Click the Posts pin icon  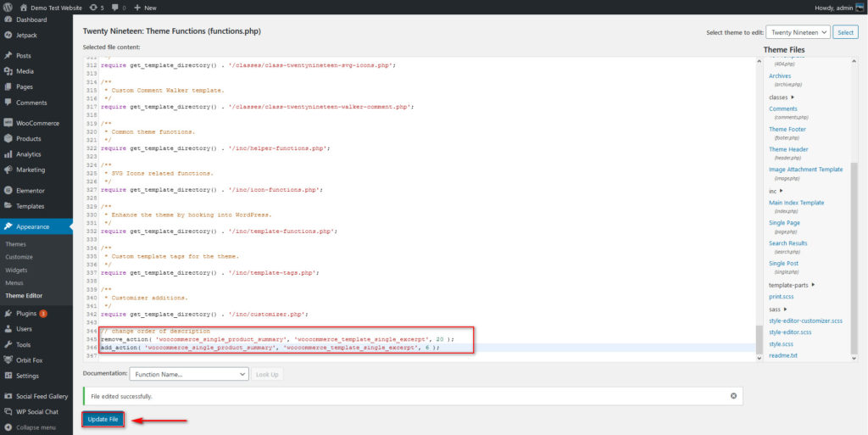8,56
